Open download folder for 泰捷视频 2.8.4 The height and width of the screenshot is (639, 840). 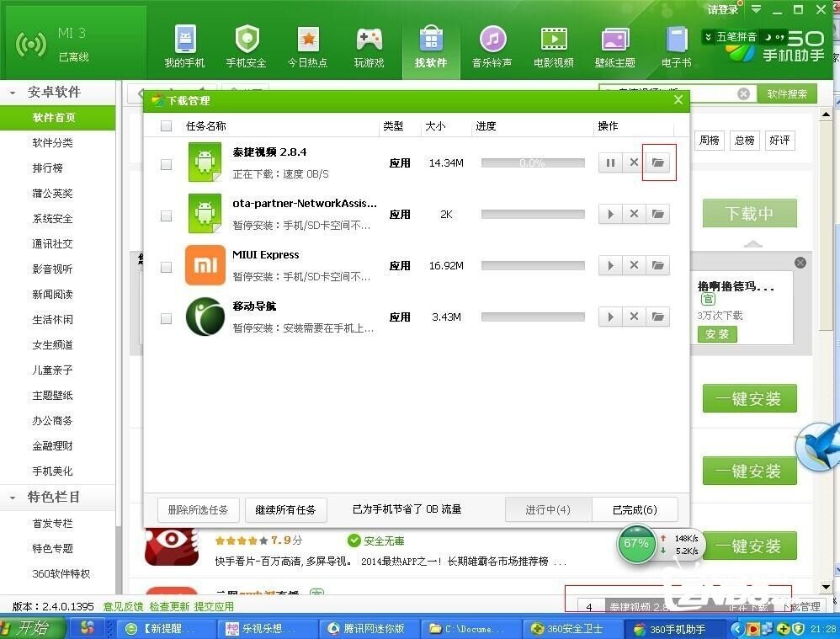[658, 163]
